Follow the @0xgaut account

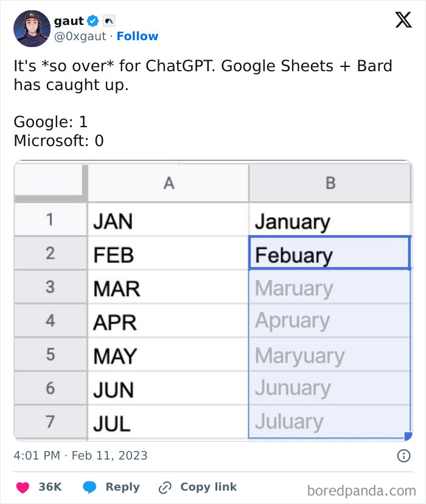[x=138, y=36]
